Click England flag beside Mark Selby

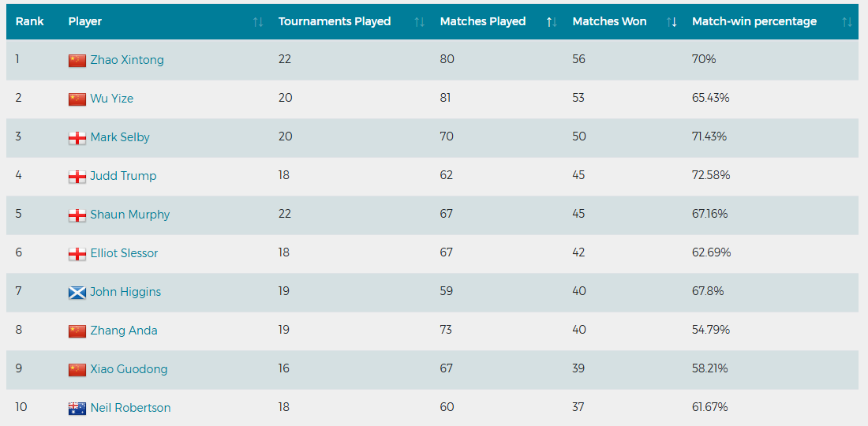(x=77, y=137)
